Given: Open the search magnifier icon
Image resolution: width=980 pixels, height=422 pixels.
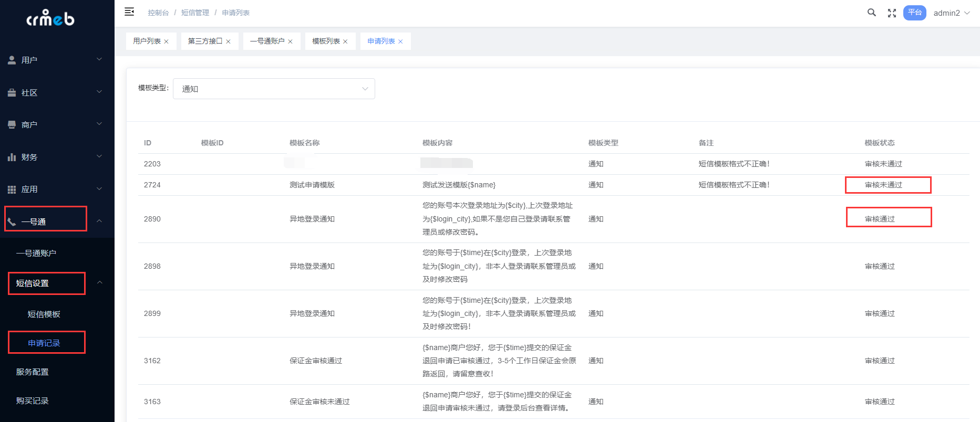Looking at the screenshot, I should [x=871, y=13].
